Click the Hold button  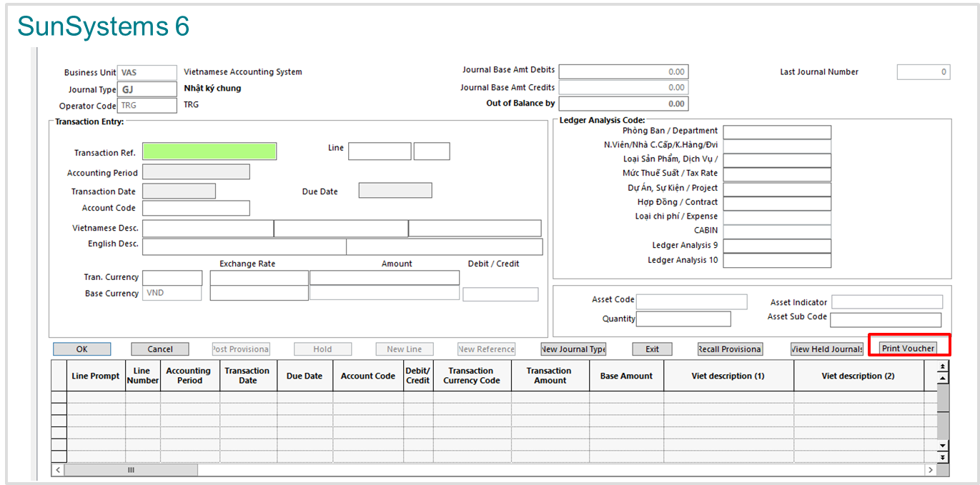(322, 349)
